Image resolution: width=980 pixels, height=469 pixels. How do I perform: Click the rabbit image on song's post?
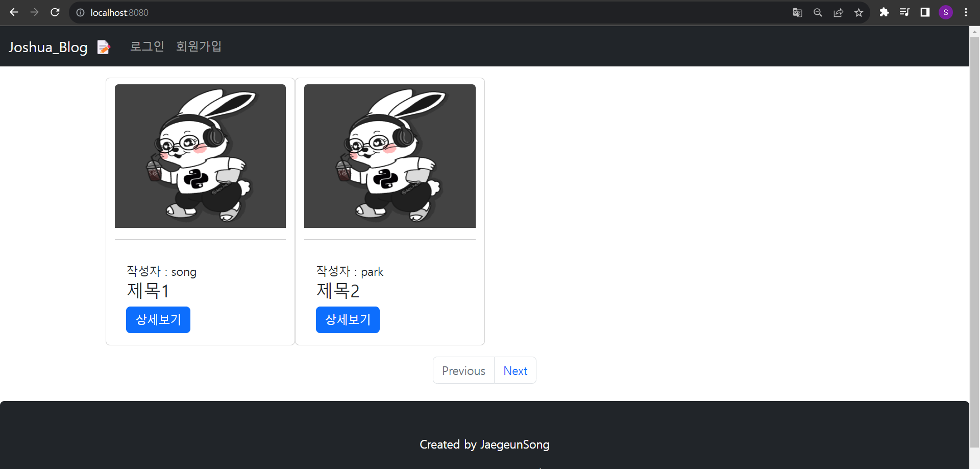coord(200,156)
